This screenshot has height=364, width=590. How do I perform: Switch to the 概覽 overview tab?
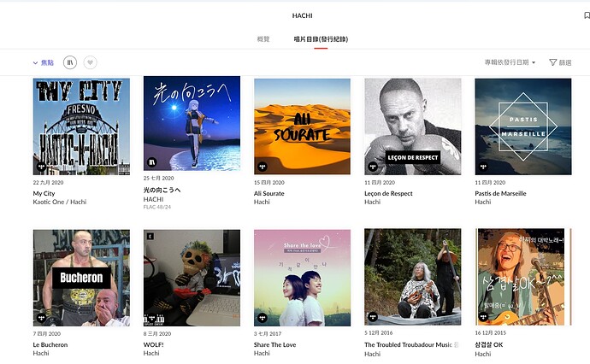tap(263, 39)
